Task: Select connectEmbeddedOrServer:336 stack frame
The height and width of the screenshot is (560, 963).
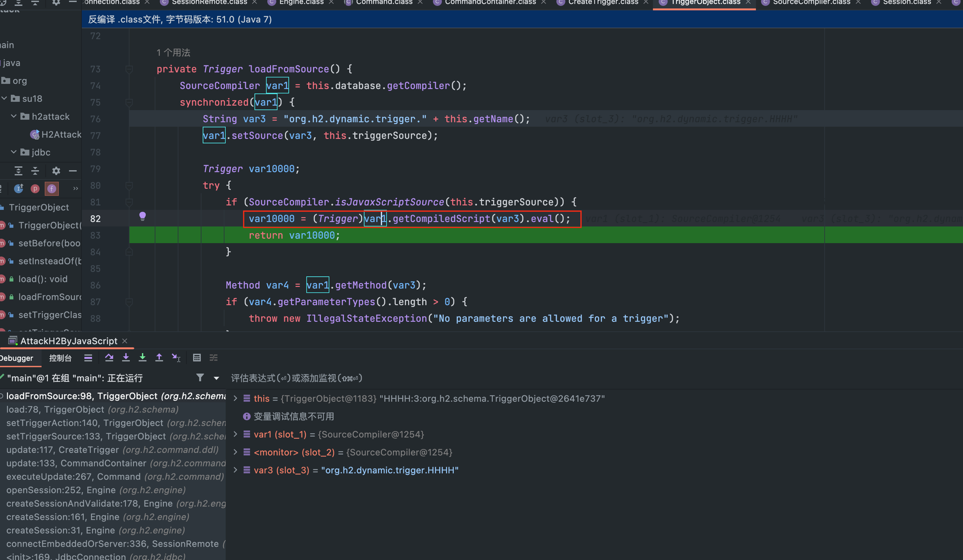Action: tap(113, 544)
